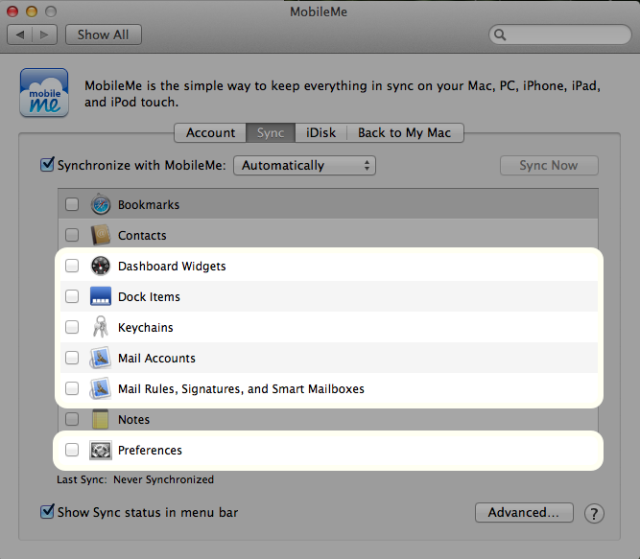The width and height of the screenshot is (640, 559).
Task: Click the Safari Bookmarks icon
Action: [100, 204]
